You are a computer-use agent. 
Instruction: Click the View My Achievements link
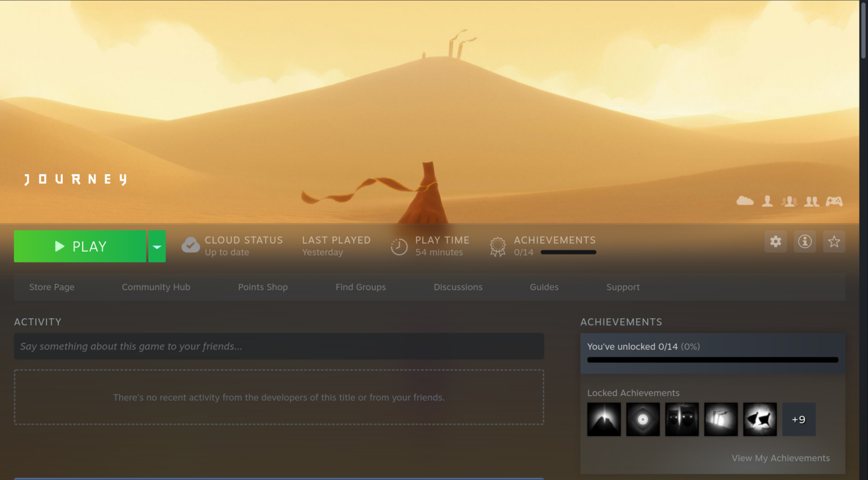[x=780, y=458]
